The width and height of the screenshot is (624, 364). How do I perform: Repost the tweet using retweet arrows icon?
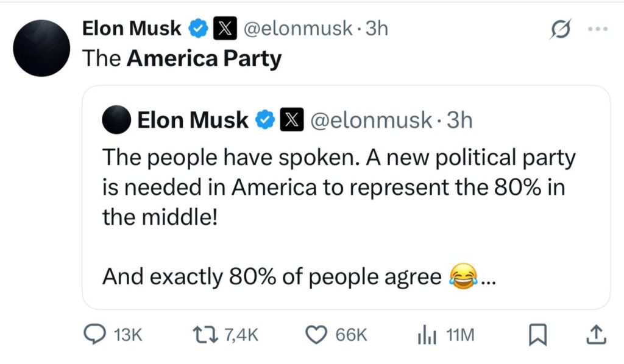(x=205, y=335)
